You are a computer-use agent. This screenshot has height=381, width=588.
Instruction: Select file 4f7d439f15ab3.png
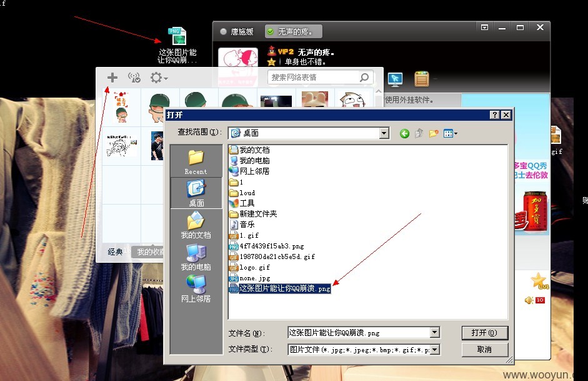[267, 246]
